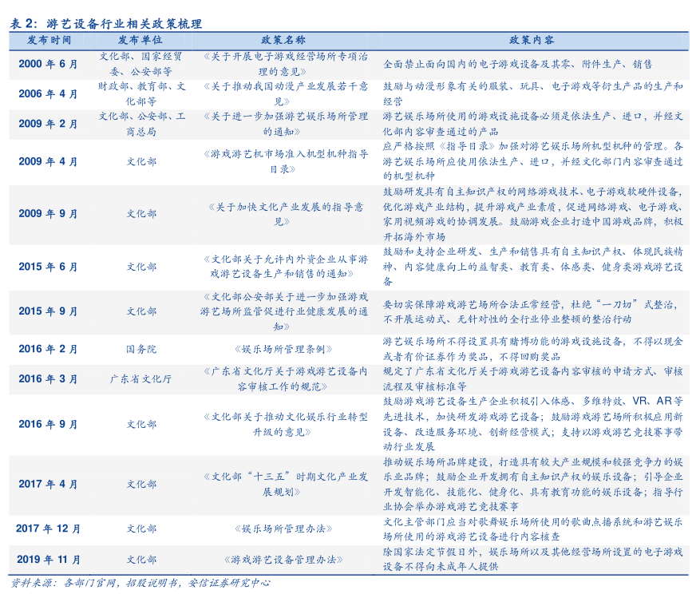
Task: Click the 2016 年 2 月 date cell
Action: pos(49,349)
